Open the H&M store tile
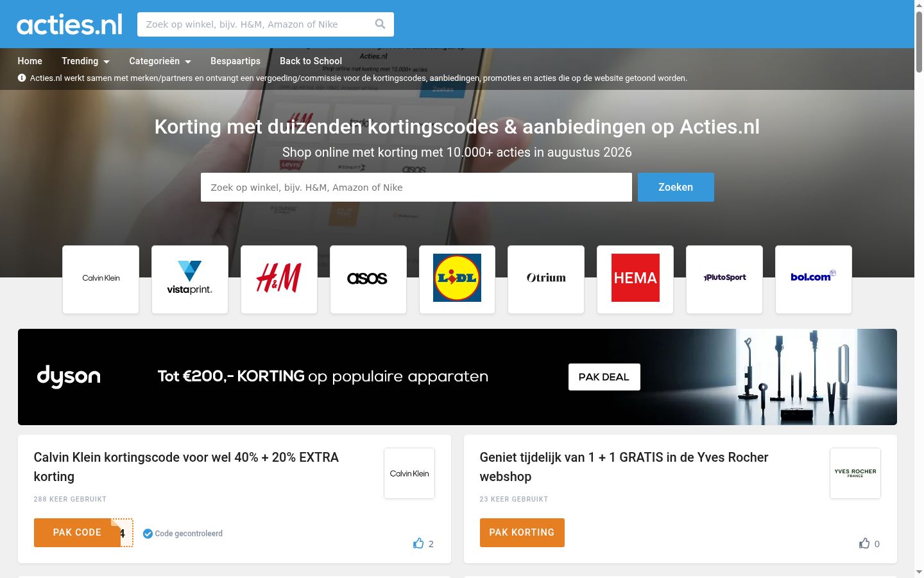This screenshot has width=924, height=578. (x=279, y=279)
